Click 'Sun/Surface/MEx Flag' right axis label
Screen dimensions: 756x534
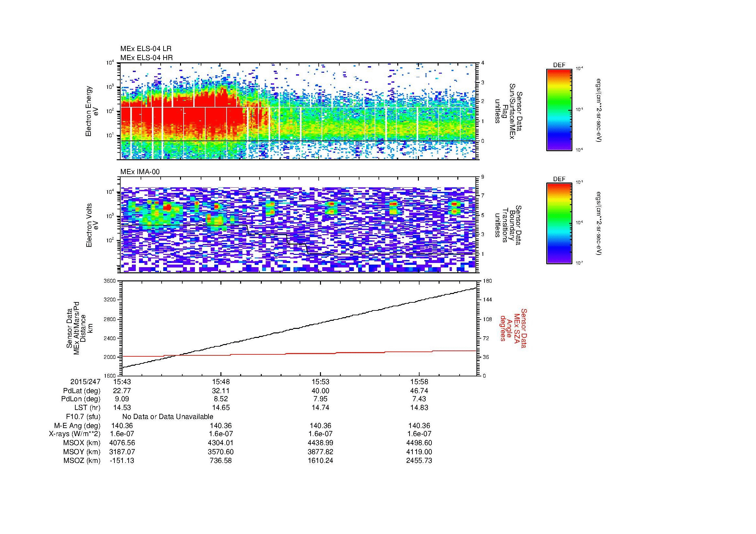click(508, 111)
